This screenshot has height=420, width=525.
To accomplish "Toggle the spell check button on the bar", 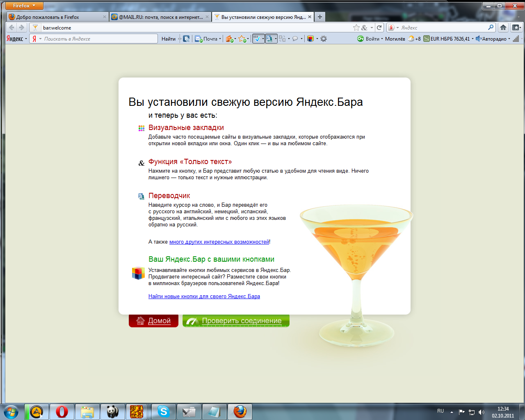I will coord(257,39).
